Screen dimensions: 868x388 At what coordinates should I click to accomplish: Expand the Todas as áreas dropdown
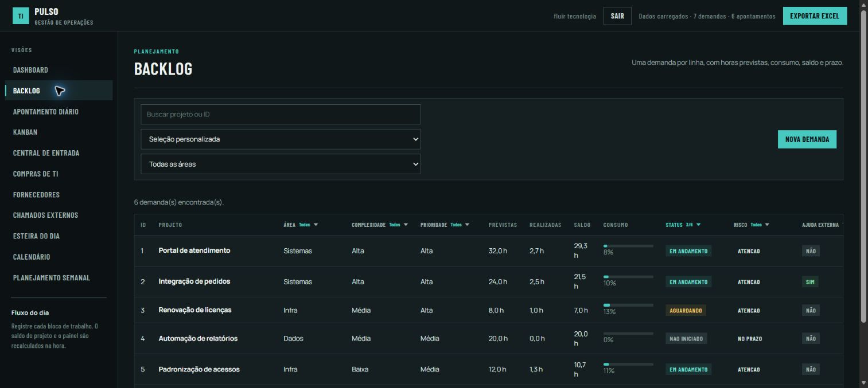tap(281, 164)
